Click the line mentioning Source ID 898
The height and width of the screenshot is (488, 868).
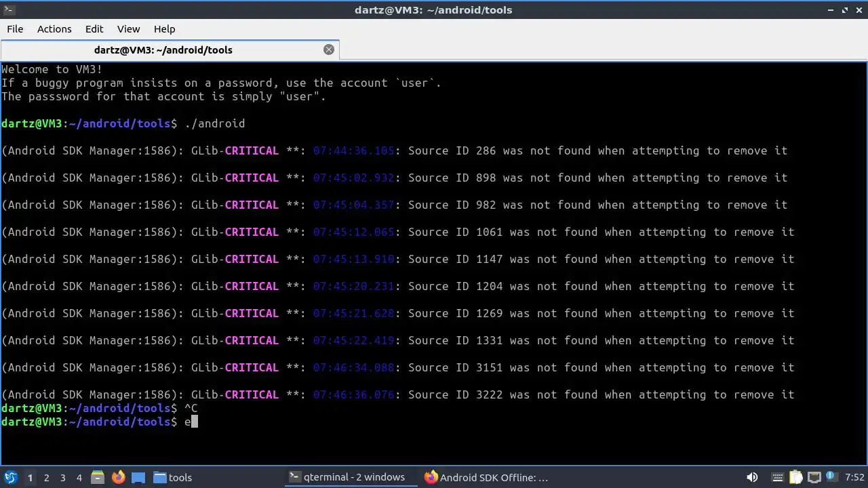394,178
